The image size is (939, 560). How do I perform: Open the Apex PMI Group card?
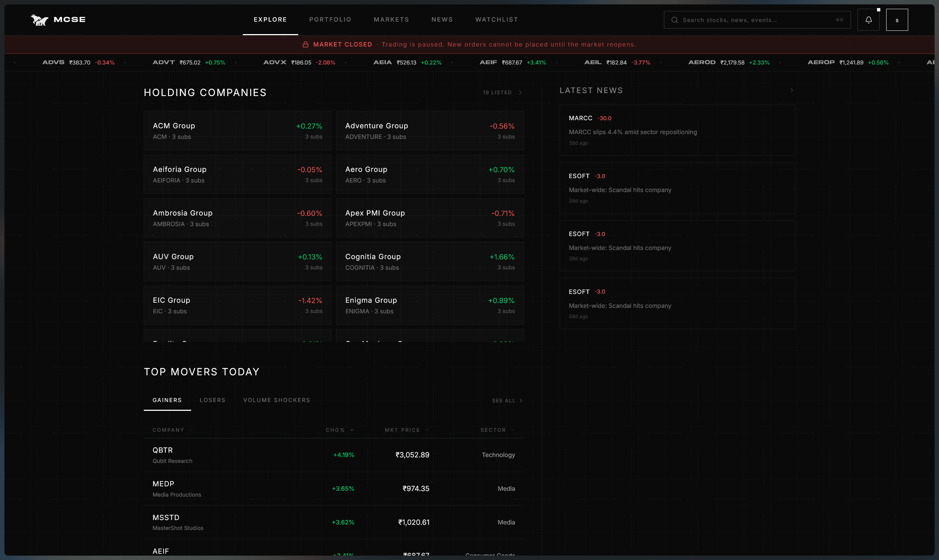click(x=430, y=218)
